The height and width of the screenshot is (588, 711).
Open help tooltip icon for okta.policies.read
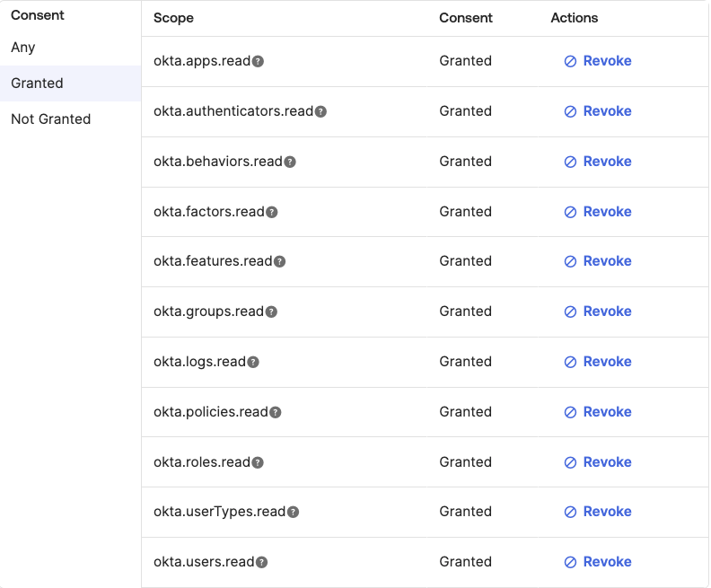tap(276, 412)
